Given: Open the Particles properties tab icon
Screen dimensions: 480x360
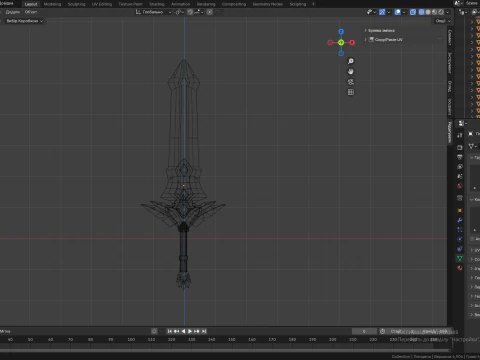Looking at the screenshot, I should [x=460, y=230].
